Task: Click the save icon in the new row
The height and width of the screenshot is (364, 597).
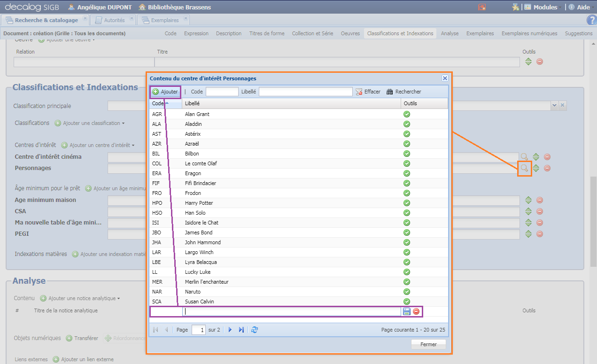Action: 407,311
